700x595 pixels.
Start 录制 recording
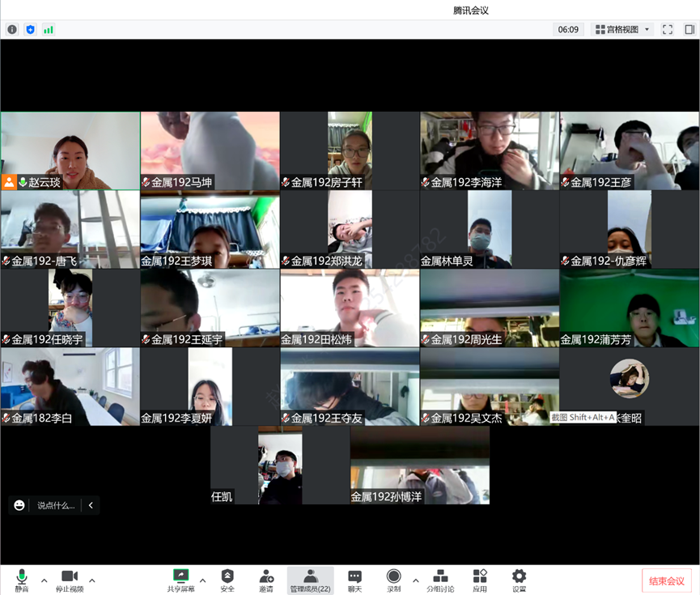[393, 580]
